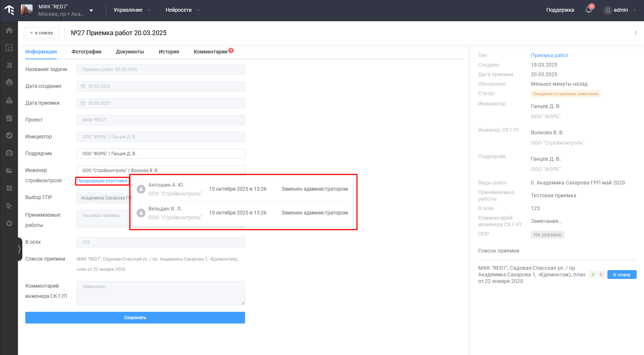Click the camera icon in sidebar
The width and height of the screenshot is (644, 355).
tap(9, 153)
